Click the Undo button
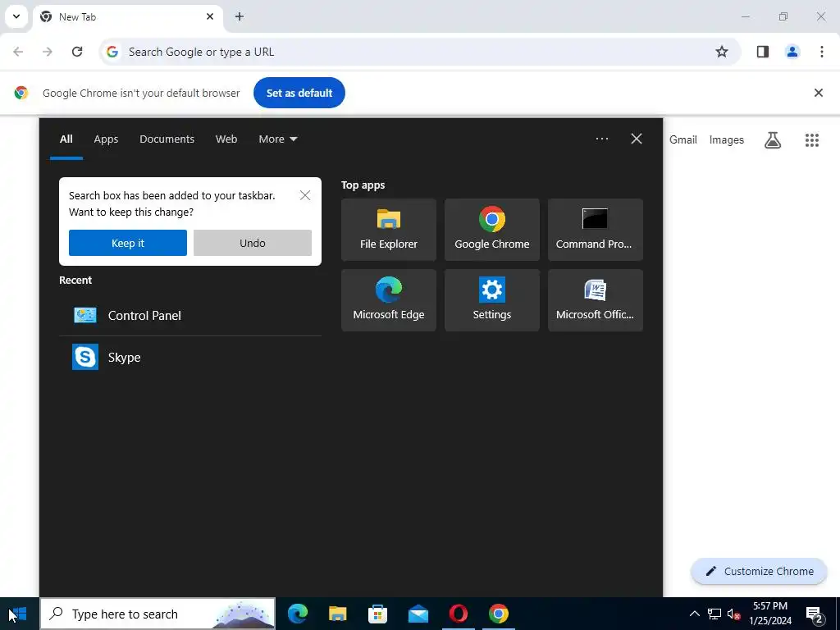 253,243
